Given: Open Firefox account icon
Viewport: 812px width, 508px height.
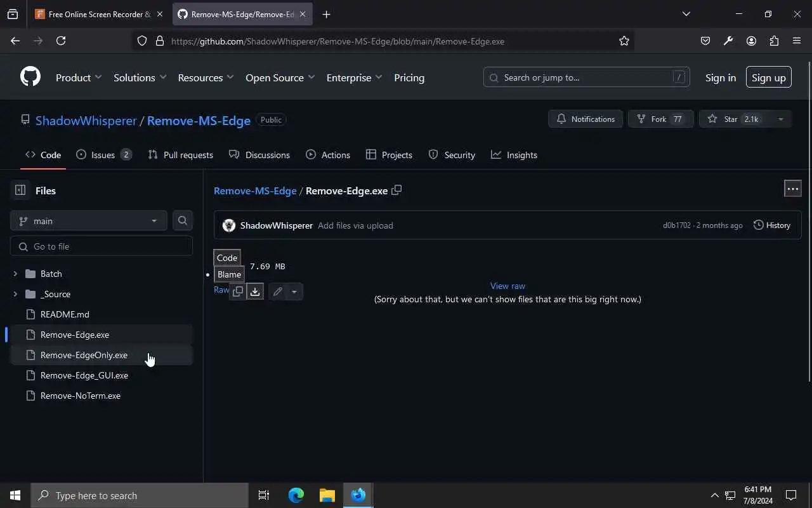Looking at the screenshot, I should pos(751,41).
